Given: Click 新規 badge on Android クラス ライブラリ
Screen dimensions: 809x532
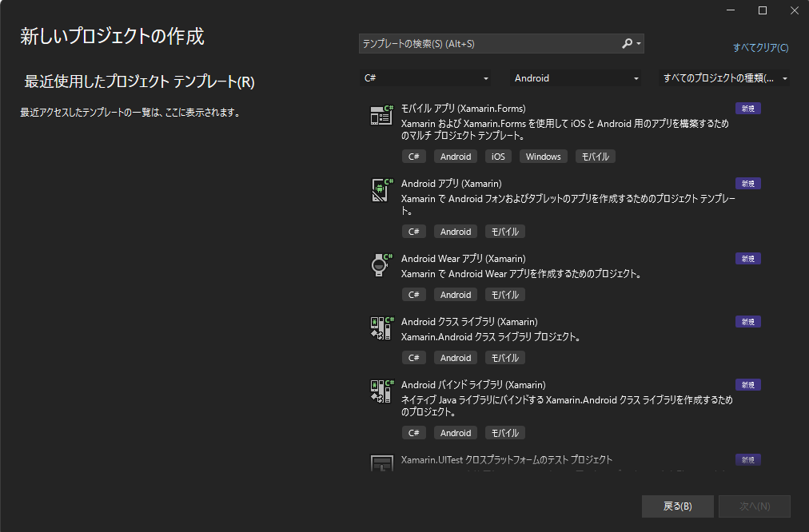Looking at the screenshot, I should click(748, 322).
